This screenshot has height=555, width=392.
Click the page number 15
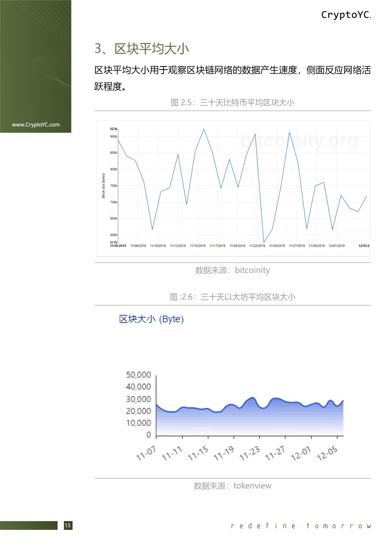coord(68,525)
